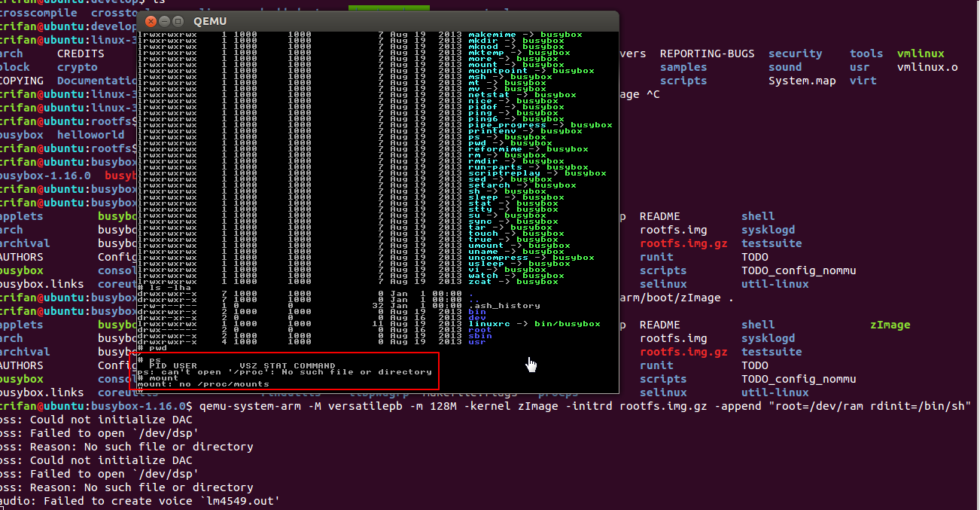980x510 pixels.
Task: Select 'helloworld' in the terminal
Action: [x=91, y=135]
